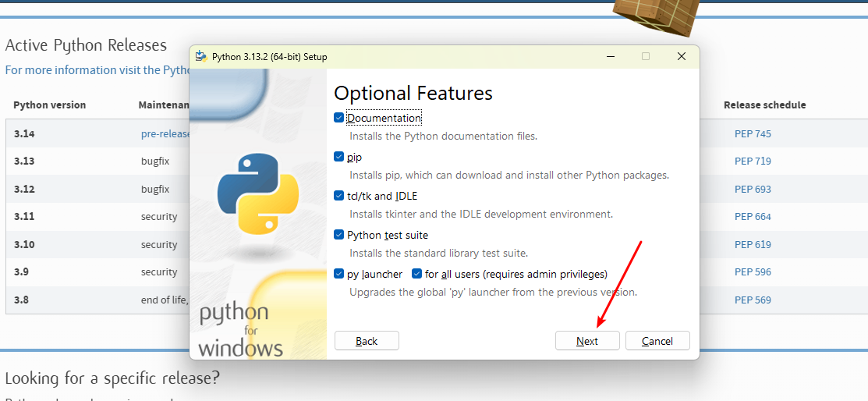Toggle the py launcher checkbox
The height and width of the screenshot is (401, 868).
pos(338,274)
